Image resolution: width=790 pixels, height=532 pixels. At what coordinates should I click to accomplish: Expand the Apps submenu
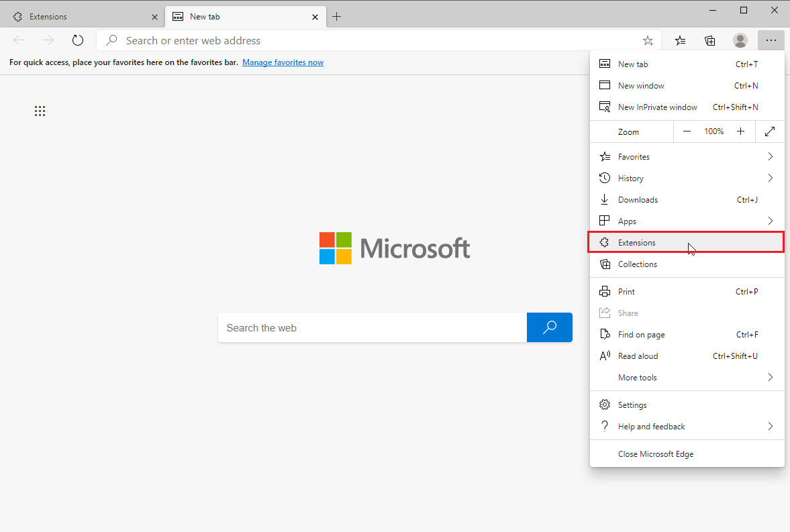[687, 221]
